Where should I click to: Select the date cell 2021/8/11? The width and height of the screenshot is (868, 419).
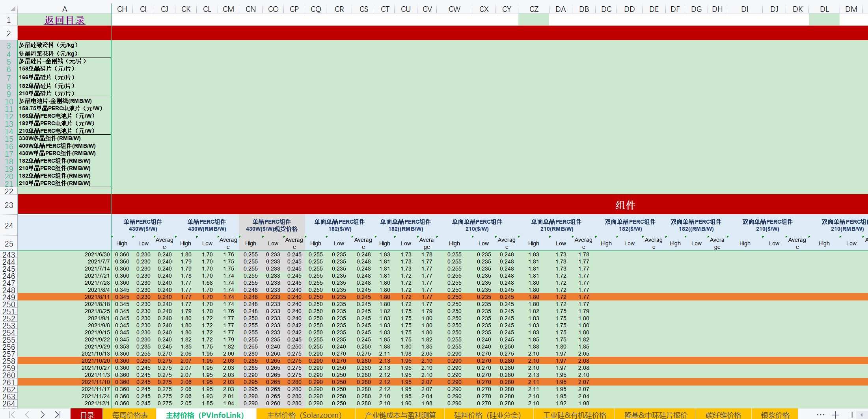tap(64, 297)
